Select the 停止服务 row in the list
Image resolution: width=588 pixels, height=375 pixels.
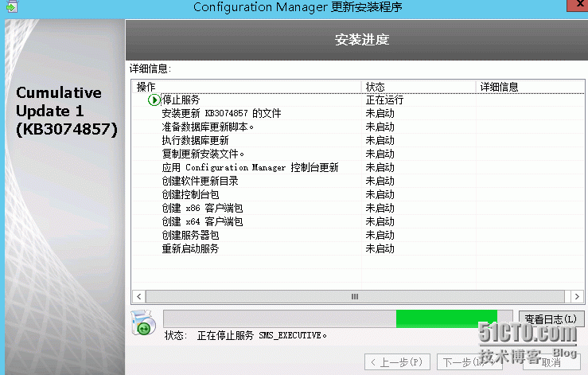point(181,100)
